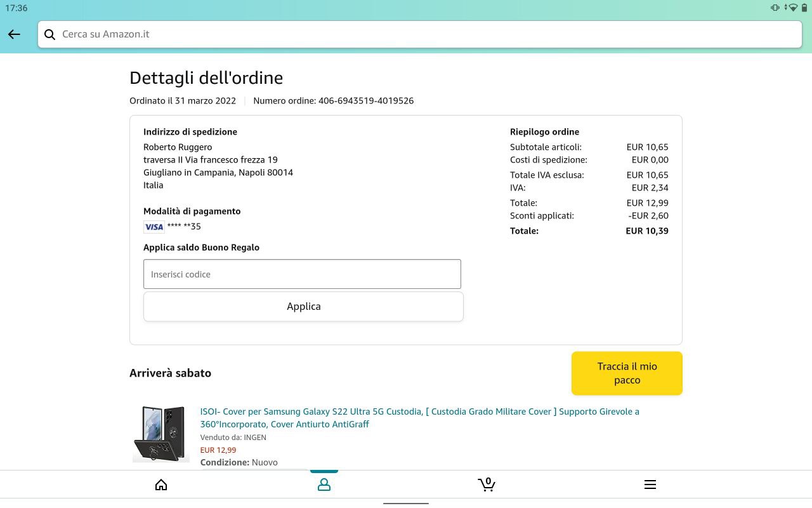Tap the 'Venduto da: INGEN' seller text
Image resolution: width=812 pixels, height=508 pixels.
[233, 438]
